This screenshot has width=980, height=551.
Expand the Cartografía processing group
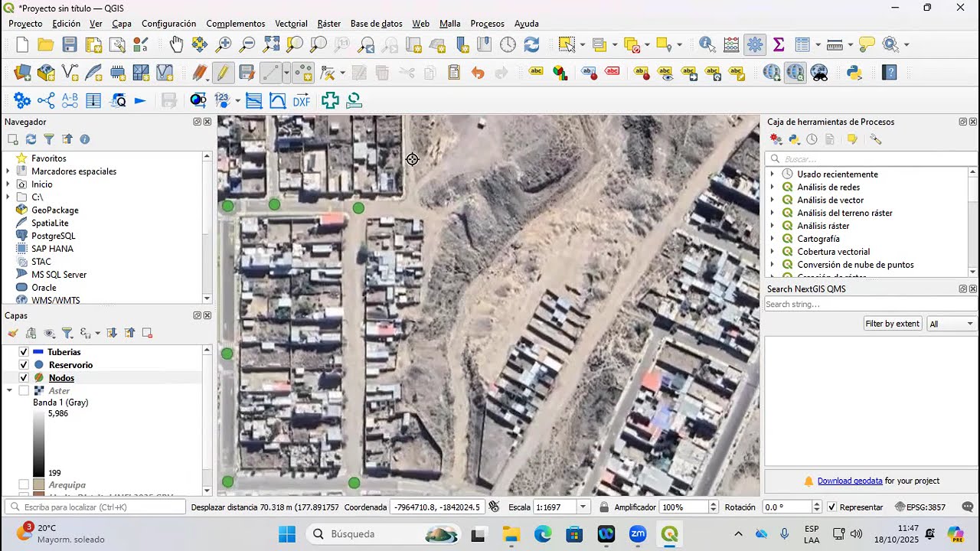coord(772,239)
